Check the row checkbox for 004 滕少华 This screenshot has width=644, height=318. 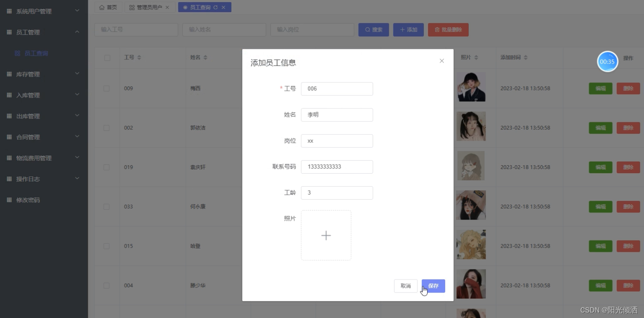point(106,285)
